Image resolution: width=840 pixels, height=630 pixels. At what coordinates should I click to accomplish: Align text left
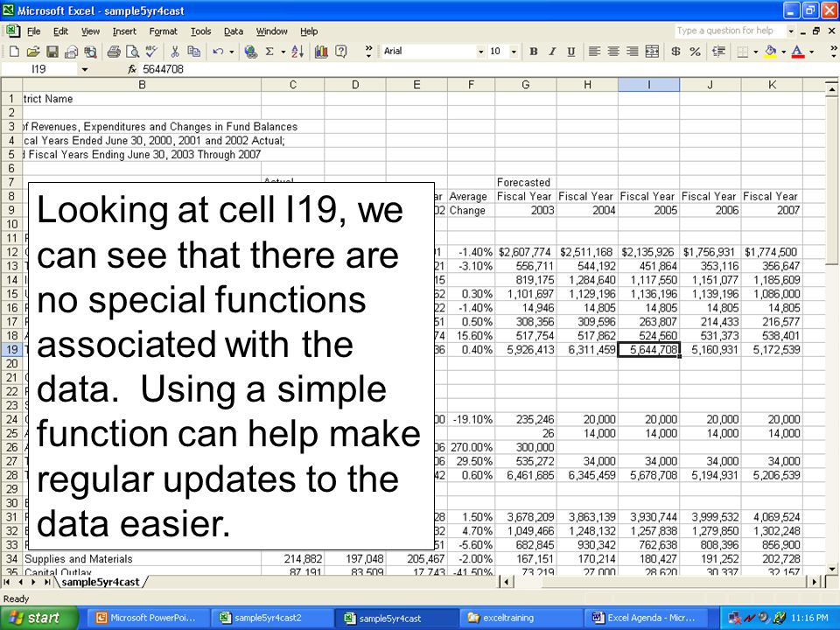pyautogui.click(x=594, y=52)
